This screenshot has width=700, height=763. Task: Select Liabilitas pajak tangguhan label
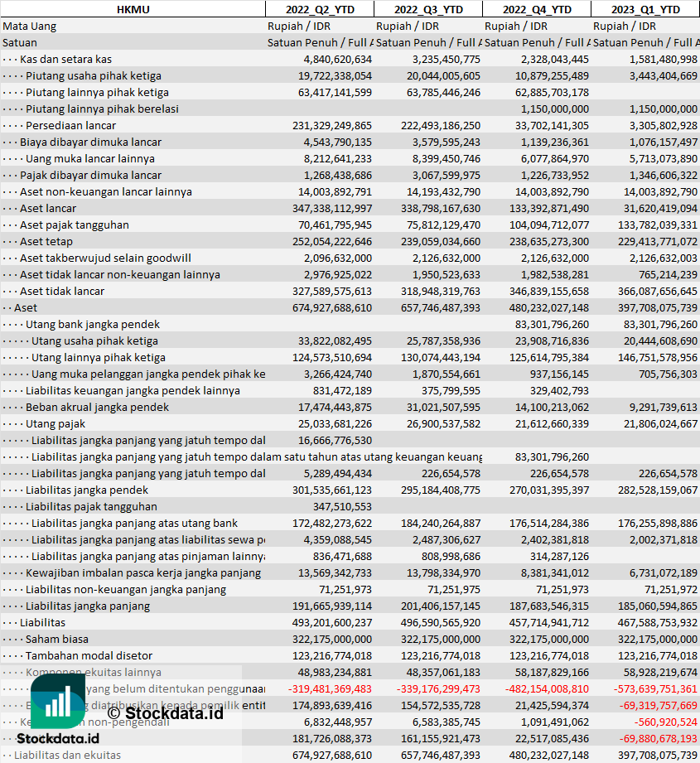[91, 506]
